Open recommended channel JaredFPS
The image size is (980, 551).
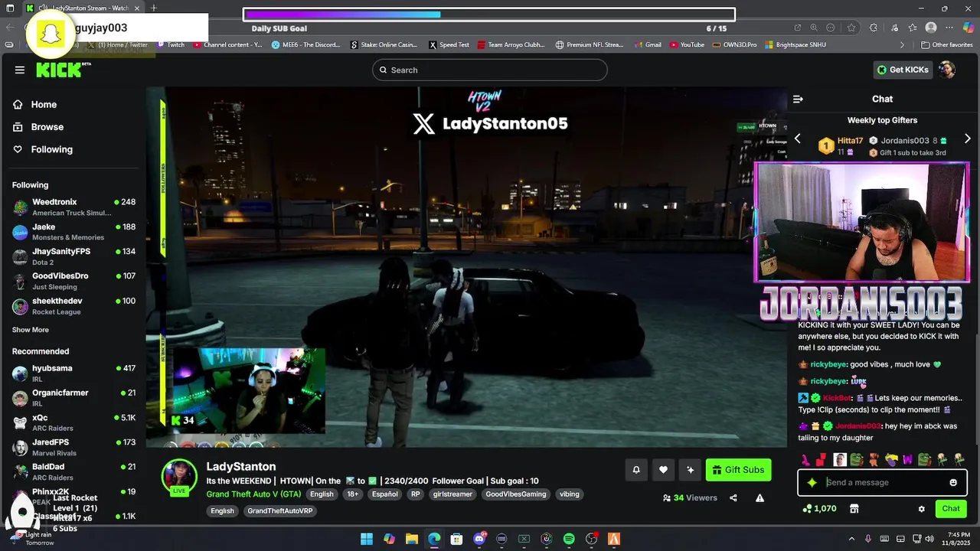73,448
